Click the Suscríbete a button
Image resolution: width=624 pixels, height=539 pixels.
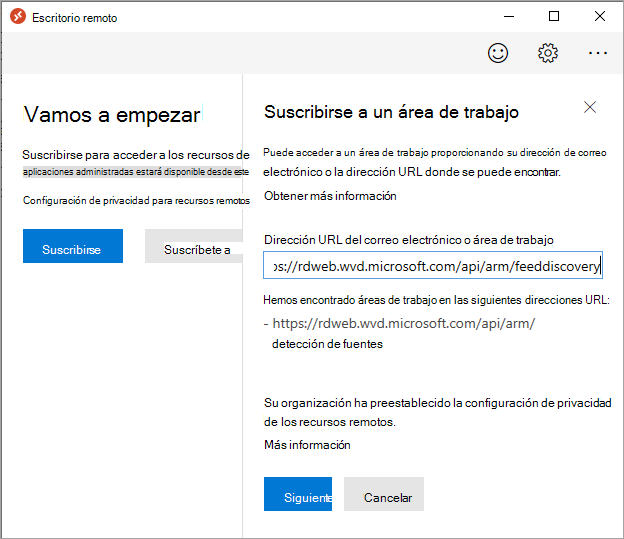[x=194, y=246]
